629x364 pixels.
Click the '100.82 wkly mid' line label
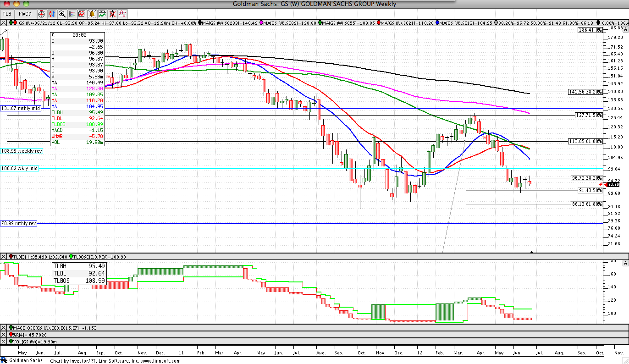click(x=19, y=168)
